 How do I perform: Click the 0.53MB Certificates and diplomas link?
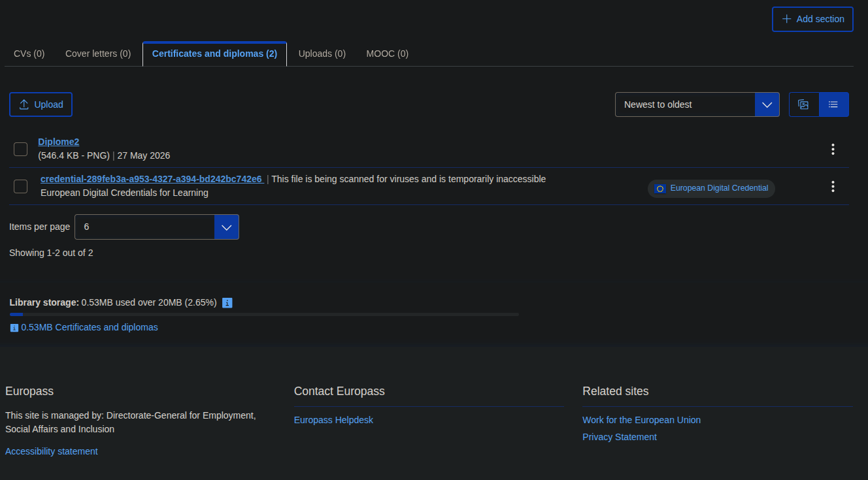coord(90,327)
